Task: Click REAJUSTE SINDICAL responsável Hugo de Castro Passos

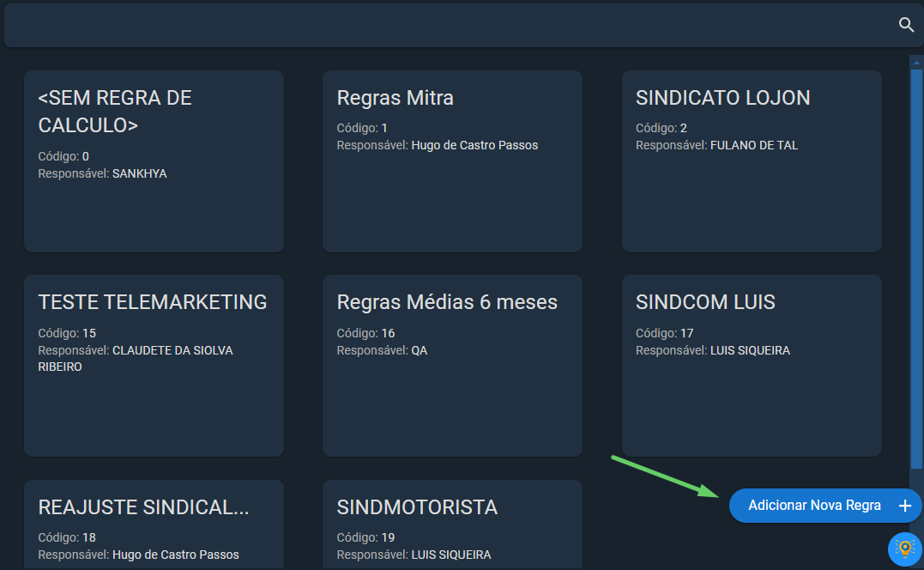Action: [138, 555]
